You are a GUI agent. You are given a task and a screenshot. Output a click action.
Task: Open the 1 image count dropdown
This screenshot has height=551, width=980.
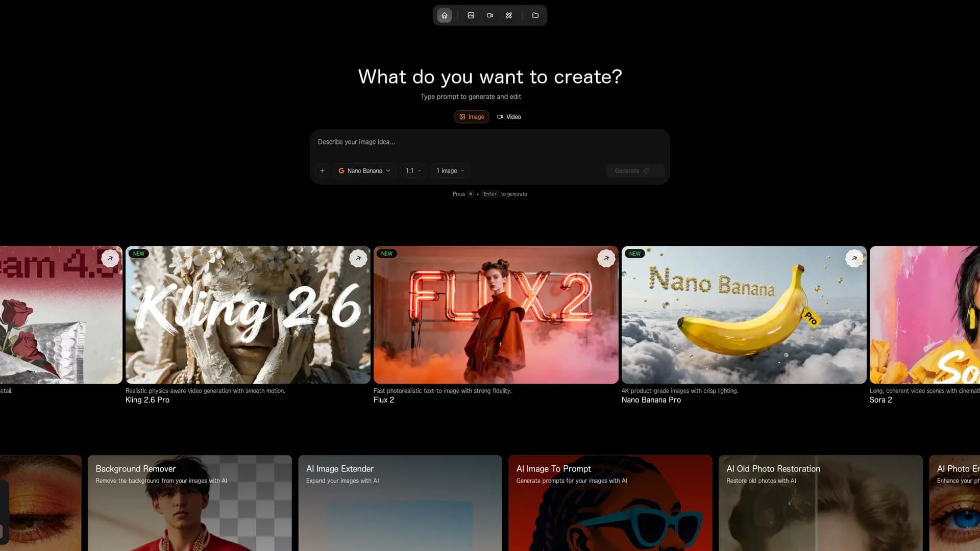450,171
